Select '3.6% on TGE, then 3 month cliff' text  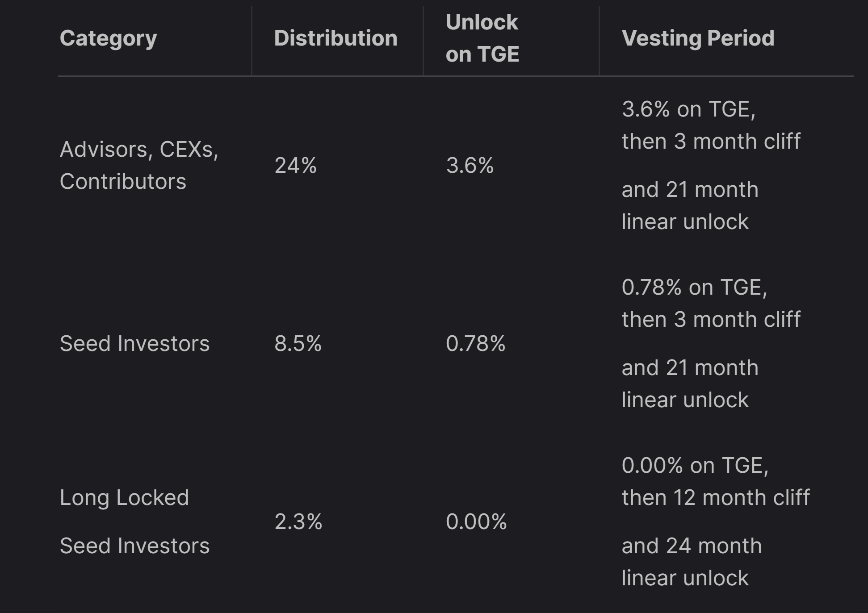click(711, 125)
